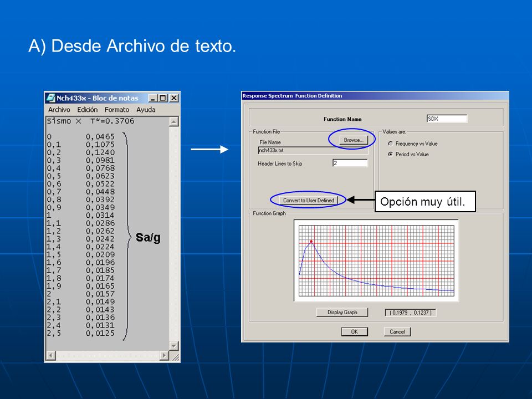This screenshot has height=399, width=532.
Task: Click the value 0,0174 in Notepad
Action: coord(100,278)
